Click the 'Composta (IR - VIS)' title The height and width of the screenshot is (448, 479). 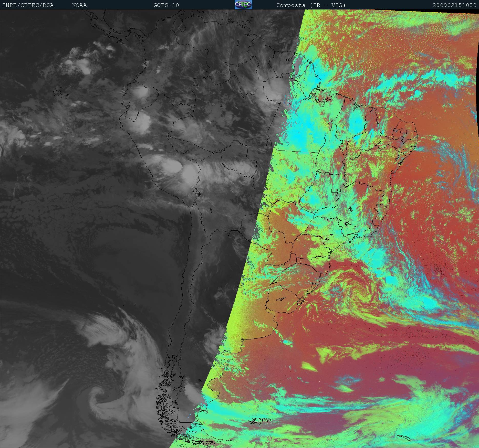tap(311, 5)
